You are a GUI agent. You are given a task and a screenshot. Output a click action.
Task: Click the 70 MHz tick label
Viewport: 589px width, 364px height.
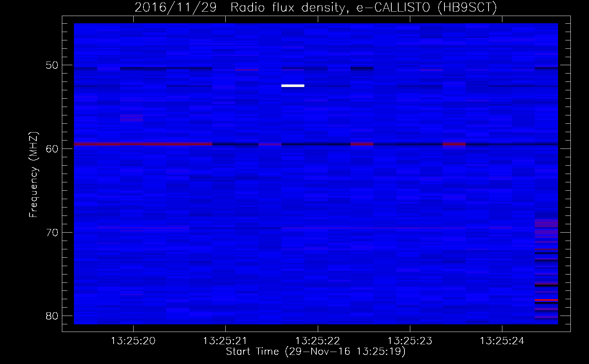point(52,233)
